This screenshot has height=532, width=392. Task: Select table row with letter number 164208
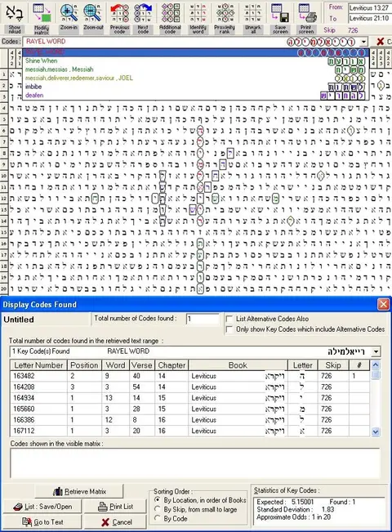tap(190, 387)
